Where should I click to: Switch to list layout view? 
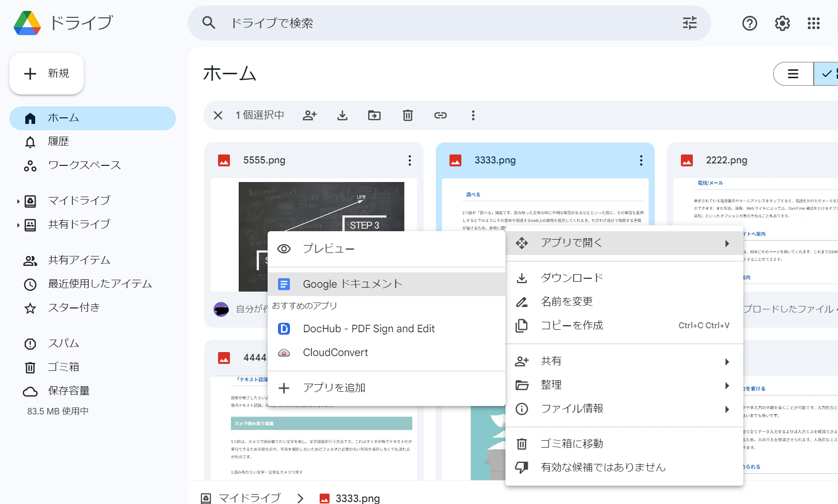(x=793, y=74)
